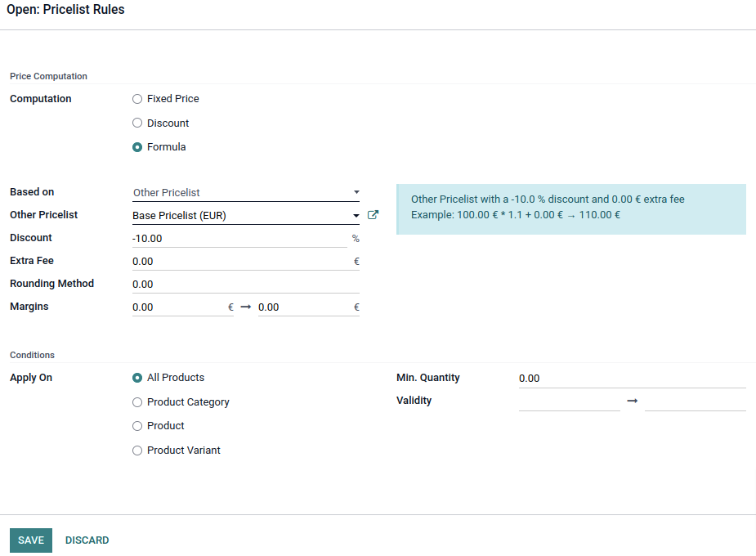Open the Other Pricelist dropdown arrow

pos(356,216)
